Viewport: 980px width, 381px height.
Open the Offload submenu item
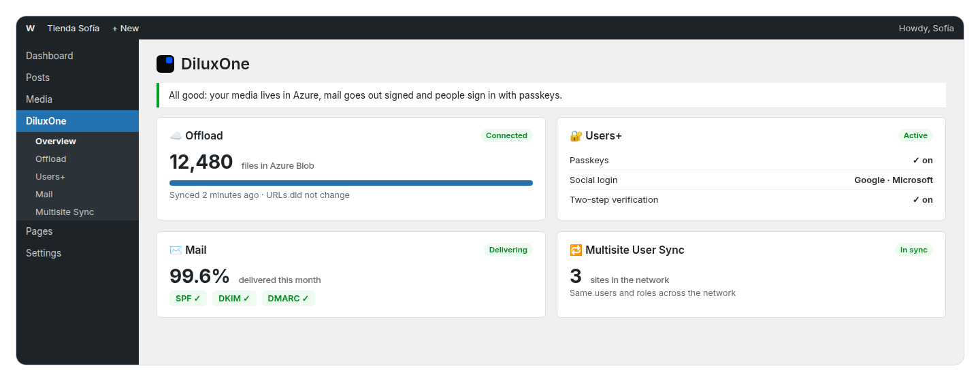[78, 159]
